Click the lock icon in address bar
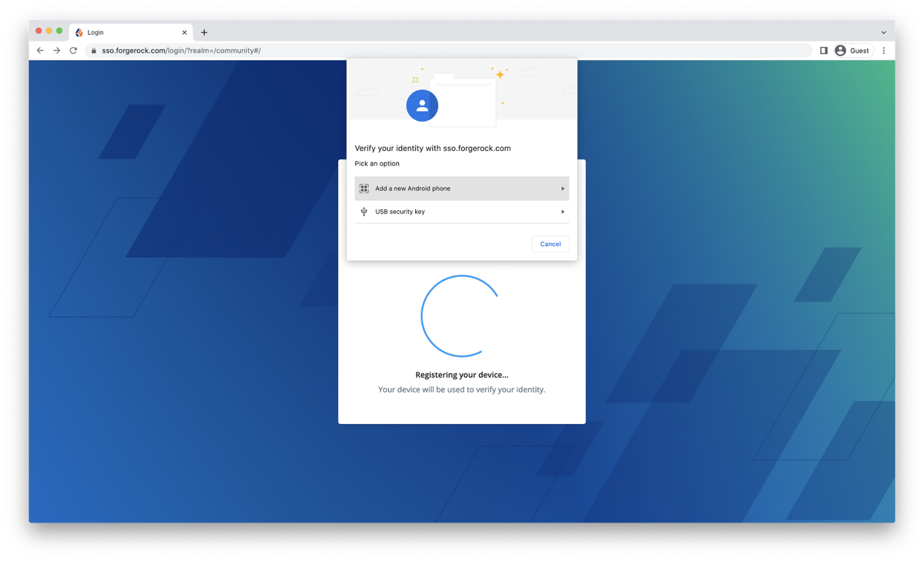Viewport: 924px width, 561px height. [94, 51]
